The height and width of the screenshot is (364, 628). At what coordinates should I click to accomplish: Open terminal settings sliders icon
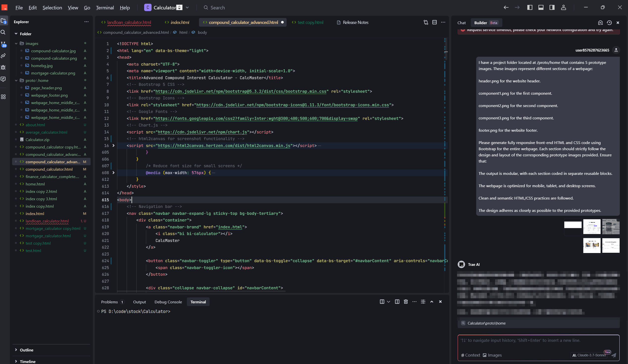423,302
